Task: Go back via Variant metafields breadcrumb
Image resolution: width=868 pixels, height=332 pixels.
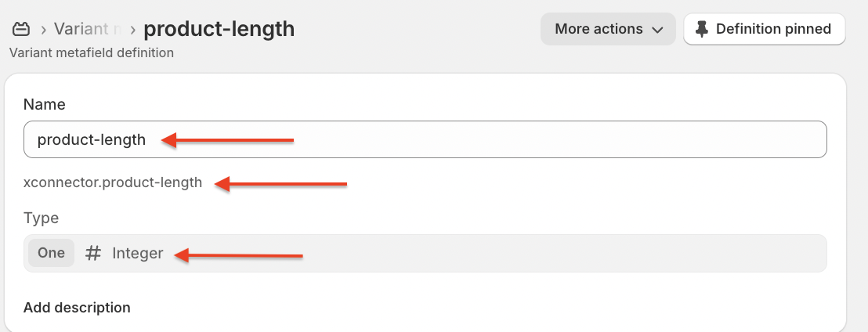Action: pyautogui.click(x=88, y=29)
